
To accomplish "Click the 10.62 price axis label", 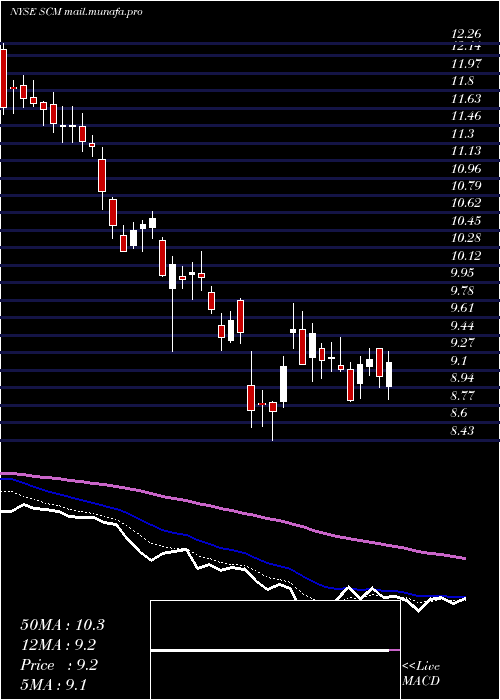I will point(466,203).
